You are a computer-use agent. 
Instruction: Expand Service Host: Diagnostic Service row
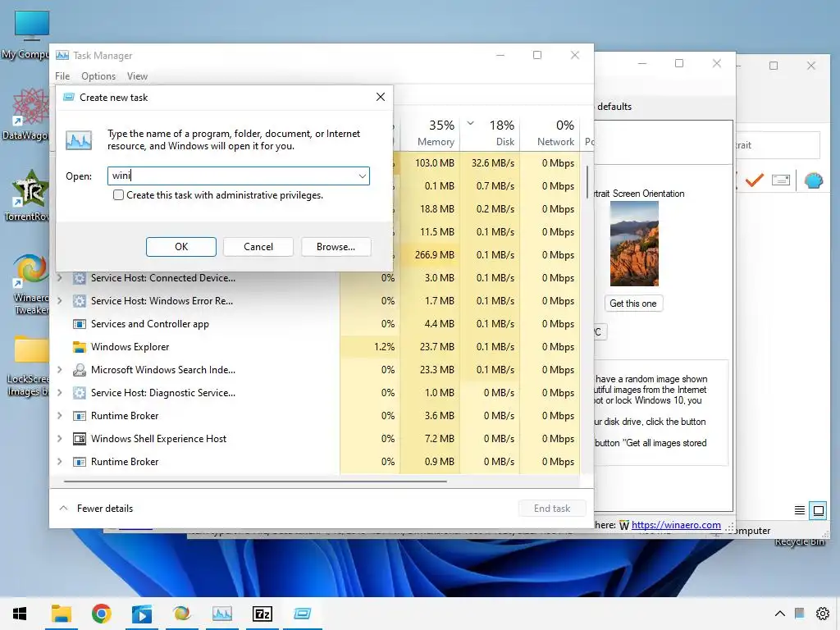[x=59, y=393]
